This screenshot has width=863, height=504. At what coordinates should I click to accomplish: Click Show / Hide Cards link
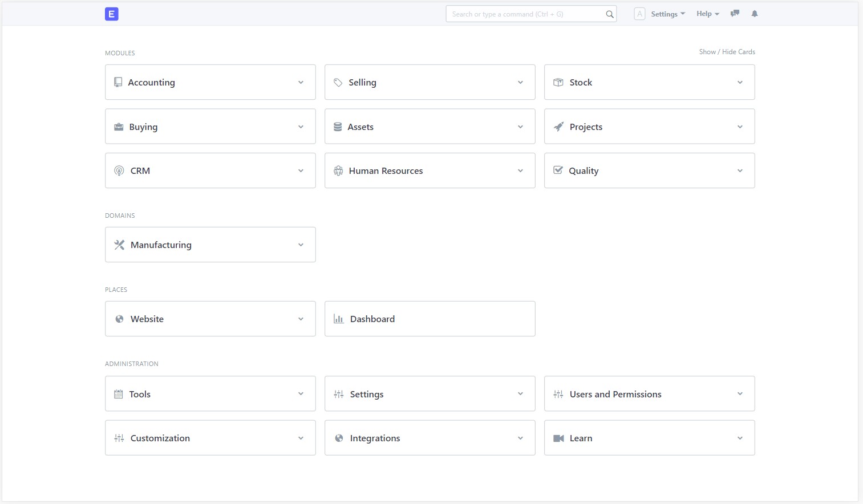coord(727,52)
